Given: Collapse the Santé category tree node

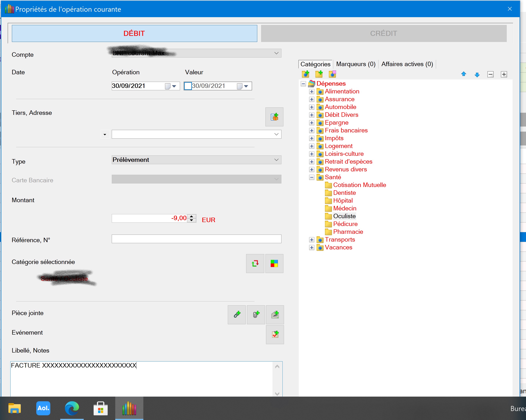Looking at the screenshot, I should pos(311,177).
